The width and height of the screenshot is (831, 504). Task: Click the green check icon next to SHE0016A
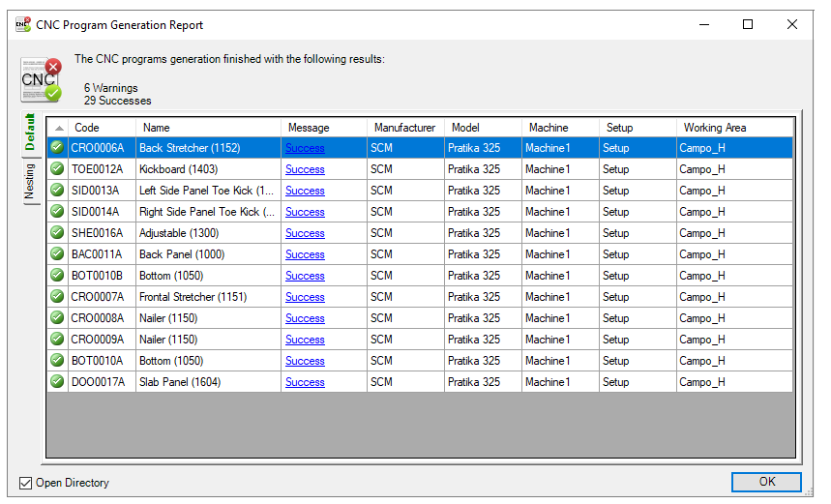57,233
